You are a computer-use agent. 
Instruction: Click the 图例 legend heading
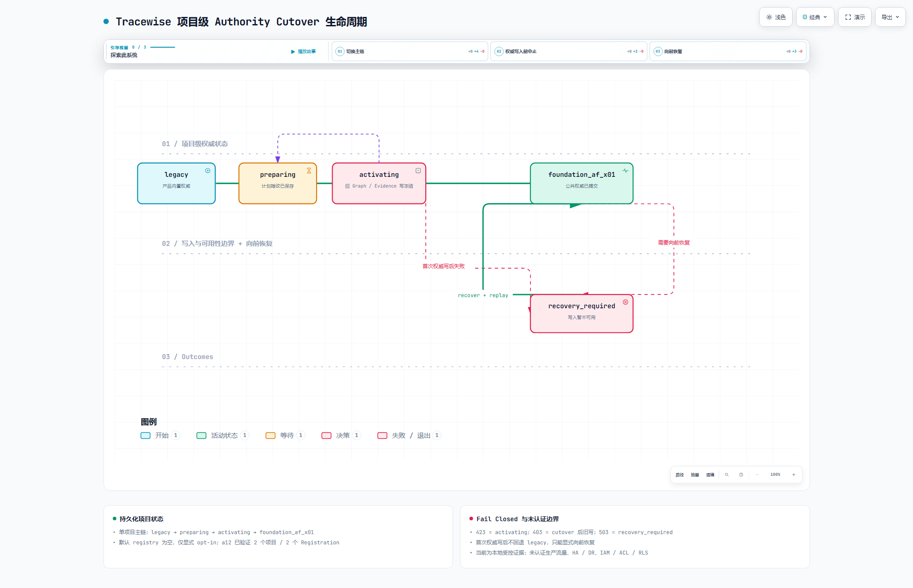pyautogui.click(x=149, y=422)
